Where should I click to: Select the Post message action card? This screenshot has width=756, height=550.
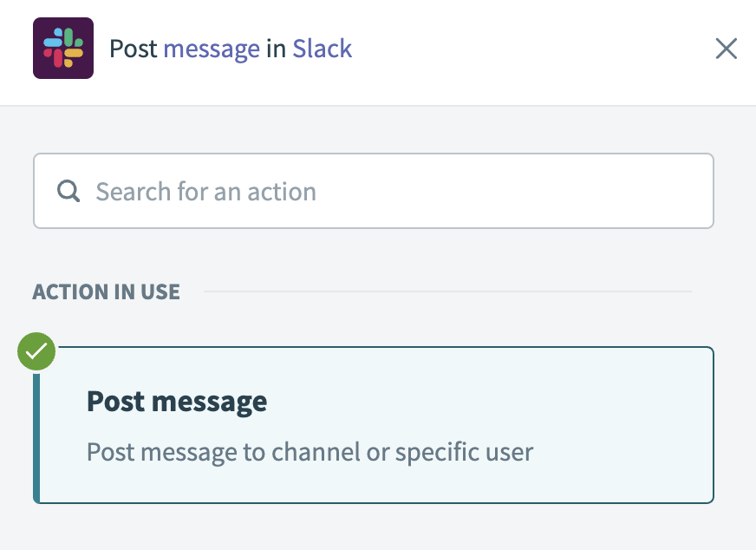click(373, 425)
